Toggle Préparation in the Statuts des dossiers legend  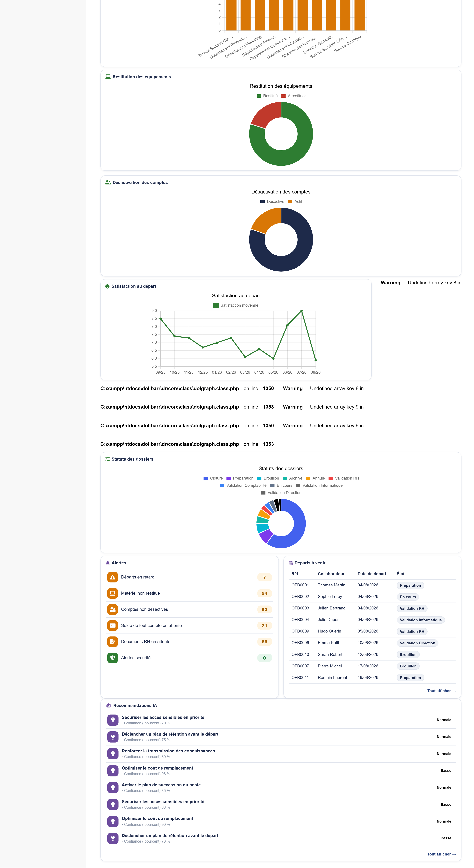point(240,479)
